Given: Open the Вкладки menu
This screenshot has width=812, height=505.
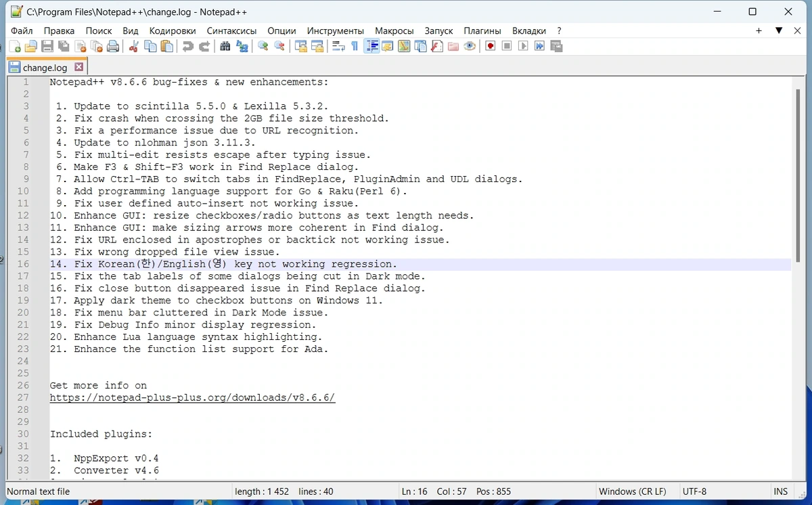Looking at the screenshot, I should [529, 30].
